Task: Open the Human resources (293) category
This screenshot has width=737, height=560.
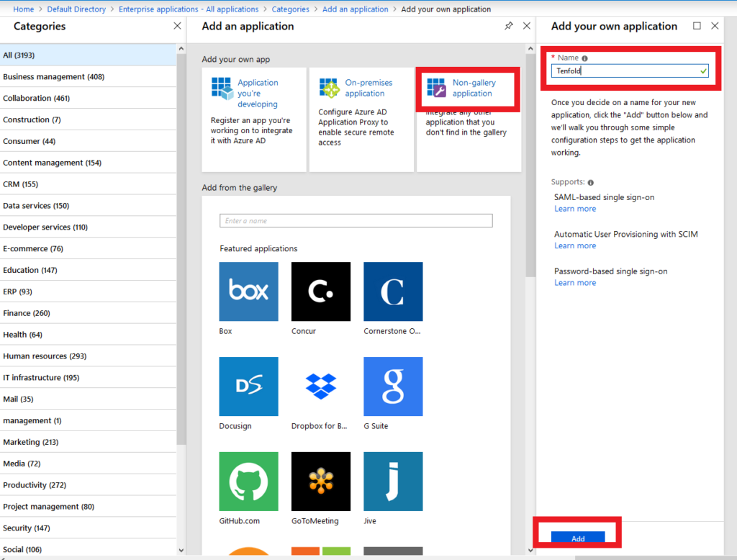Action: (x=88, y=356)
